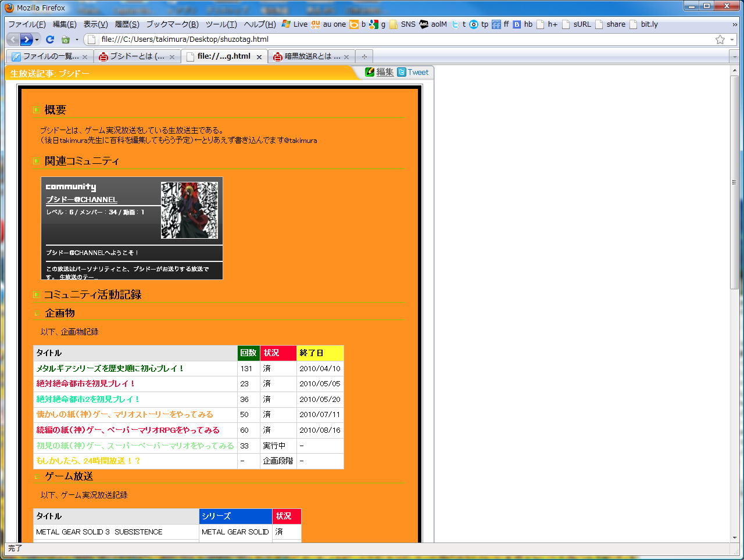Switch to the ファイルの一覧 tab
The image size is (744, 560).
click(49, 56)
